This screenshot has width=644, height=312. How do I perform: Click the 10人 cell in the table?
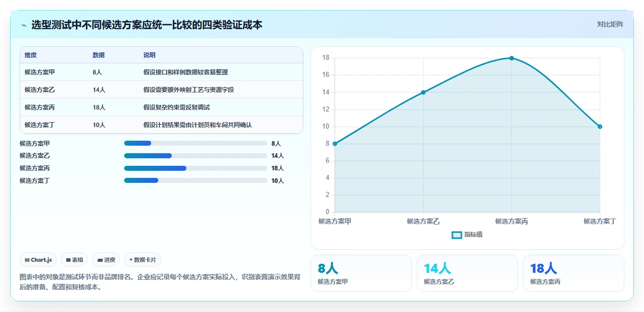[x=99, y=125]
